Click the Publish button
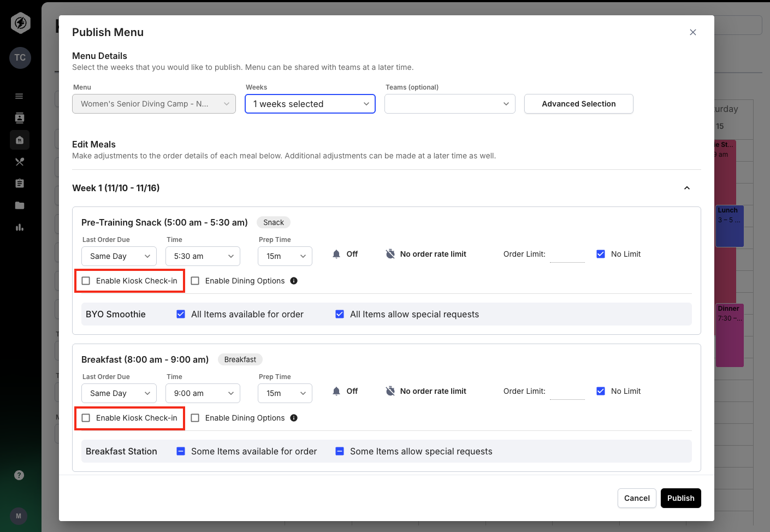Viewport: 770px width, 532px height. [681, 498]
